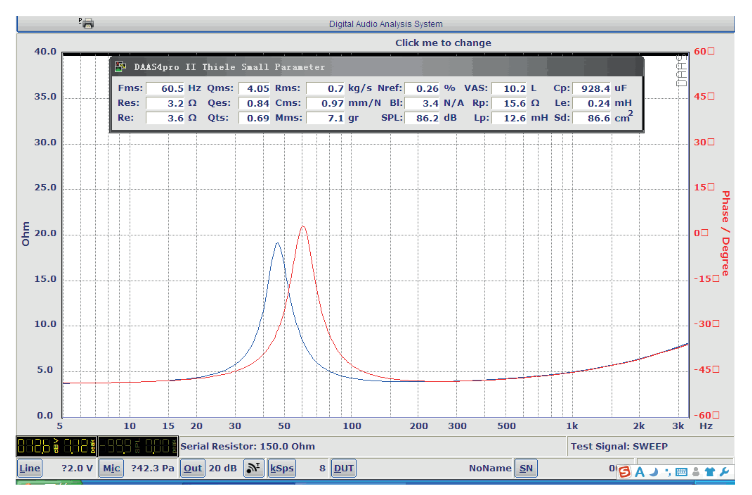Click the yellow dBV level meter display
The height and width of the screenshot is (495, 752).
click(x=57, y=446)
